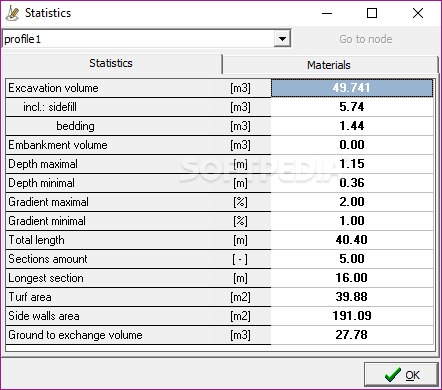Select the Excavation volume value 49.741
This screenshot has width=442, height=390.
coord(352,88)
